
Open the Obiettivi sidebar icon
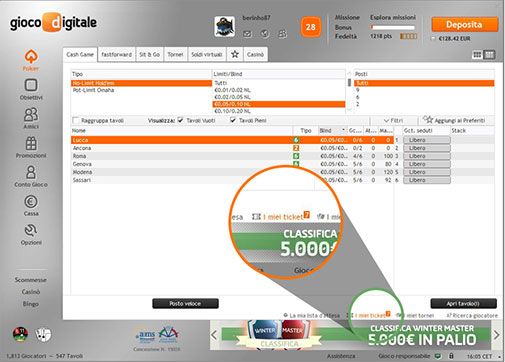click(x=31, y=85)
